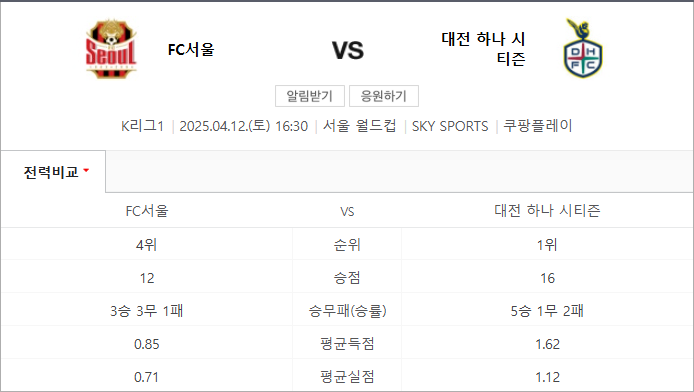Click the SKY SPORTS broadcaster label
The width and height of the screenshot is (694, 392).
pos(450,127)
